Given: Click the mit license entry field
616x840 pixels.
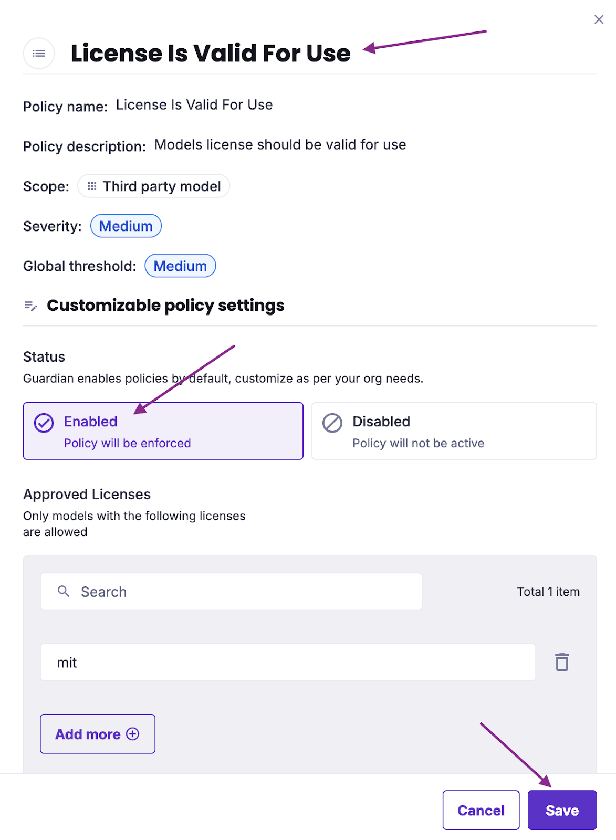Looking at the screenshot, I should tap(288, 663).
